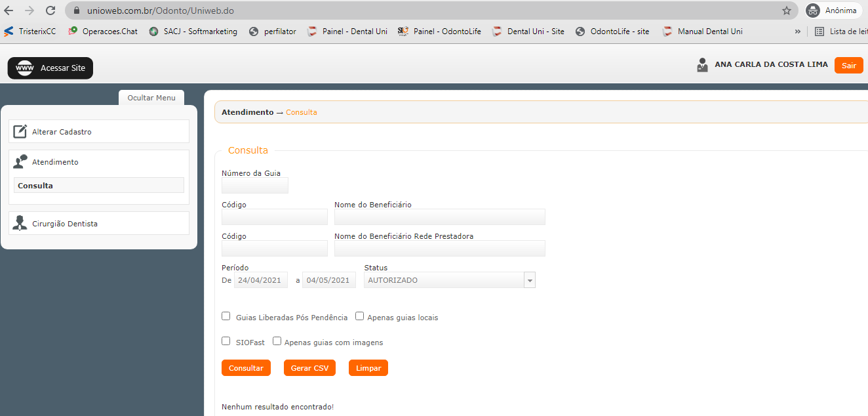
Task: Click the Código field beside Nome do Beneficiário
Action: tap(275, 217)
